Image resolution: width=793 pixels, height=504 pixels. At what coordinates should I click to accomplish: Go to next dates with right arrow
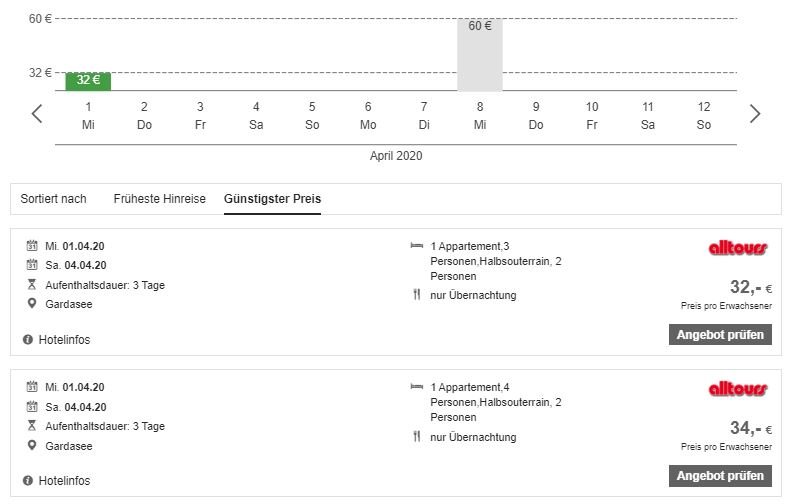755,114
